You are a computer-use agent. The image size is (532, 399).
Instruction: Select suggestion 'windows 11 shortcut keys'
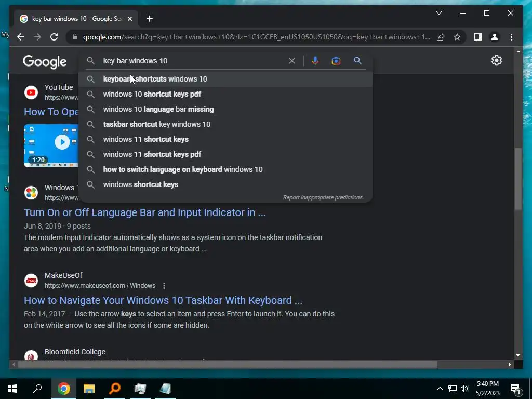coord(225,139)
